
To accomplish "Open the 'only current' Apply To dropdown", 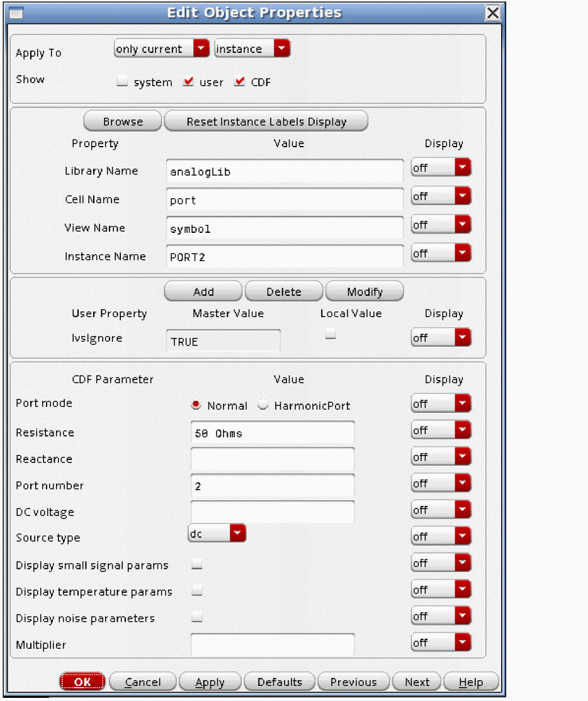I will coord(161,49).
